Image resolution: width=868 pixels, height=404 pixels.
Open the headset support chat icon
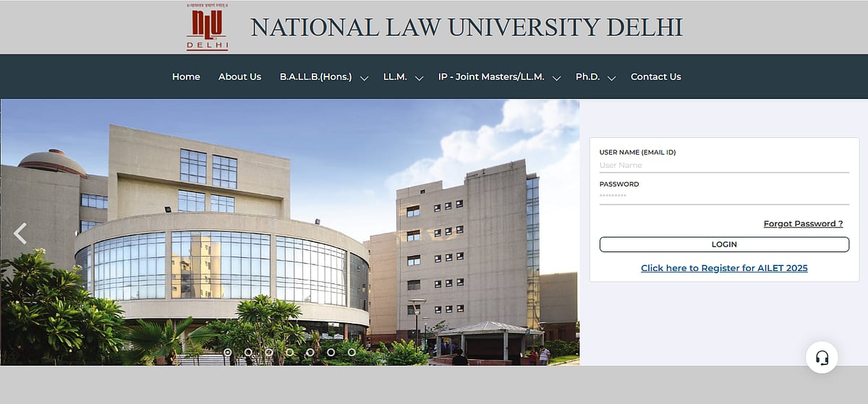point(822,358)
